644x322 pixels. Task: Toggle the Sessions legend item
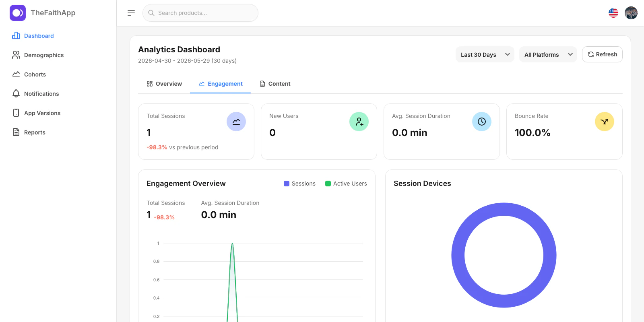299,184
